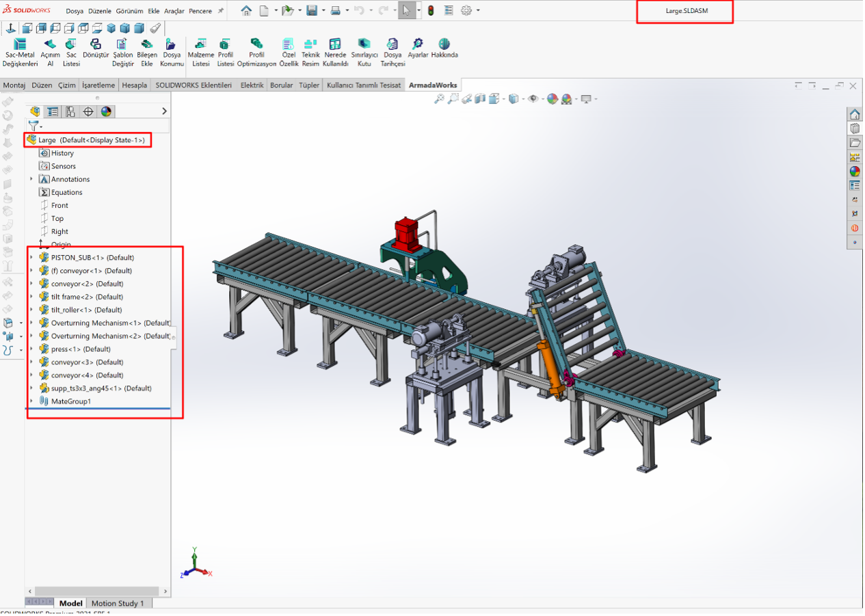Open Dosya Tarihçesi

[x=392, y=53]
